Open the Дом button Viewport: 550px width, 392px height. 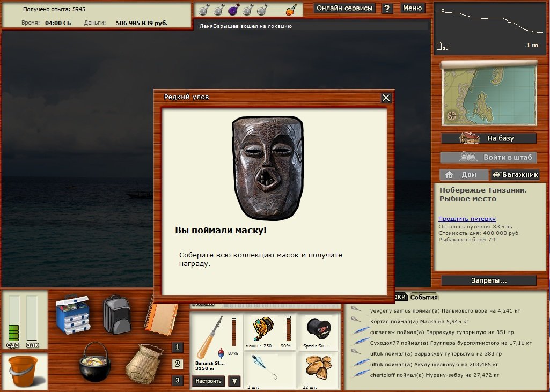(464, 175)
